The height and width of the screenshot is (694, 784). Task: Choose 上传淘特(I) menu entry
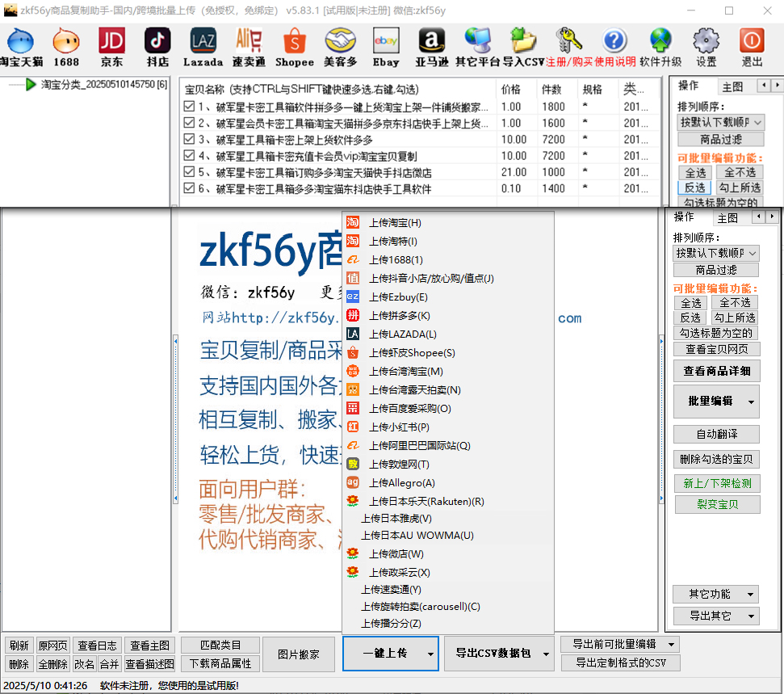(448, 242)
